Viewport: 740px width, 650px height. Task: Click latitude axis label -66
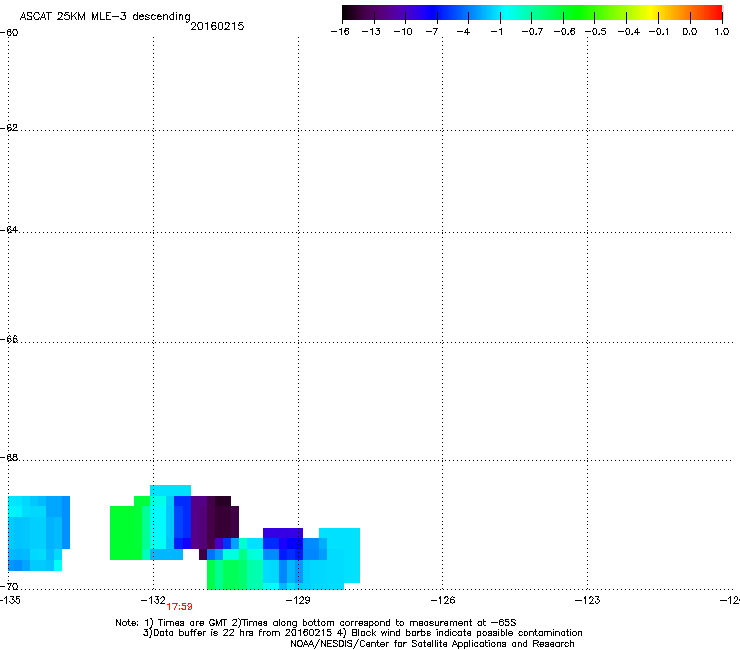9,339
